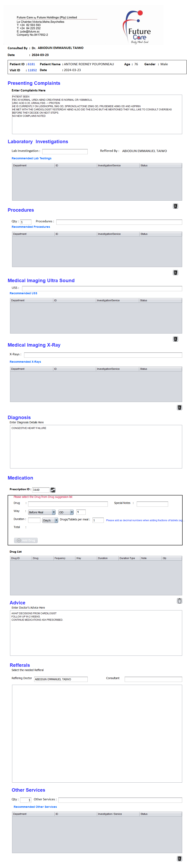
Task: Click Recommended X-Rays link
Action: 25,361
